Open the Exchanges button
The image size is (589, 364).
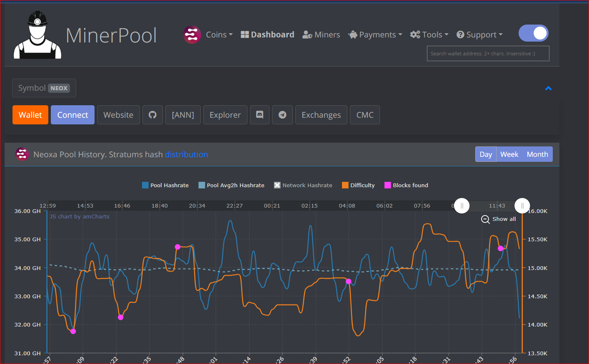tap(321, 115)
